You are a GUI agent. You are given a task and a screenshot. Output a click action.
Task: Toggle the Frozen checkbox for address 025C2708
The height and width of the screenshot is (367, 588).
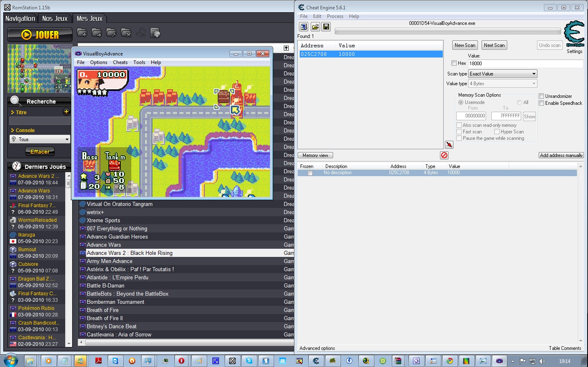[310, 173]
